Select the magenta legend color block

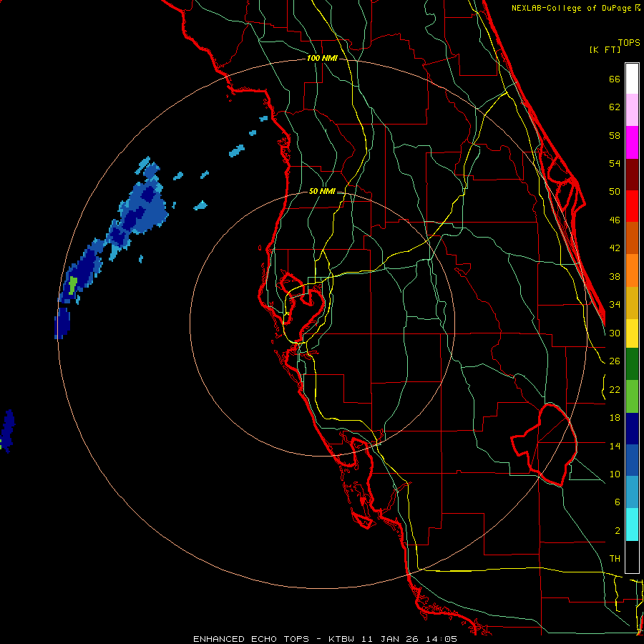[x=632, y=142]
